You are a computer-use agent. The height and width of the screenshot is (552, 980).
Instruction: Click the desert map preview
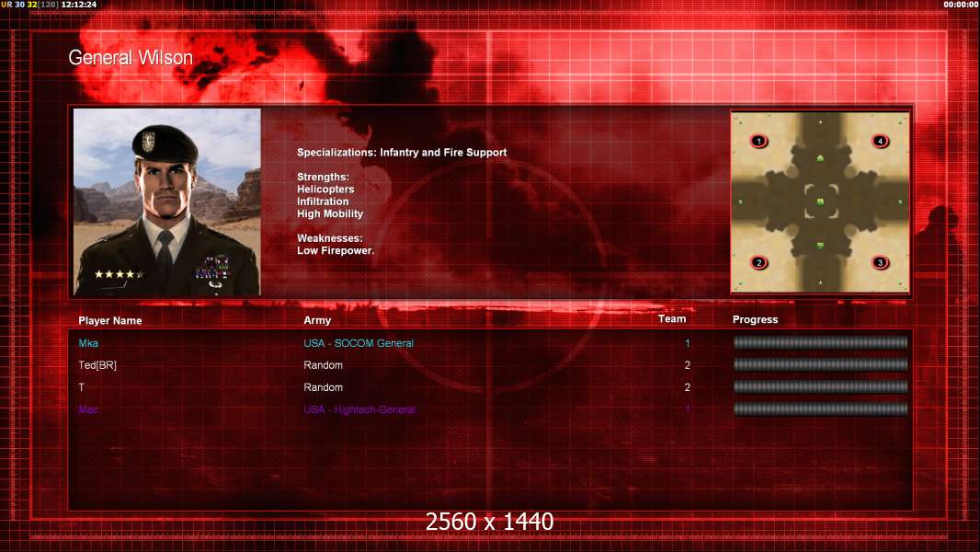point(820,201)
